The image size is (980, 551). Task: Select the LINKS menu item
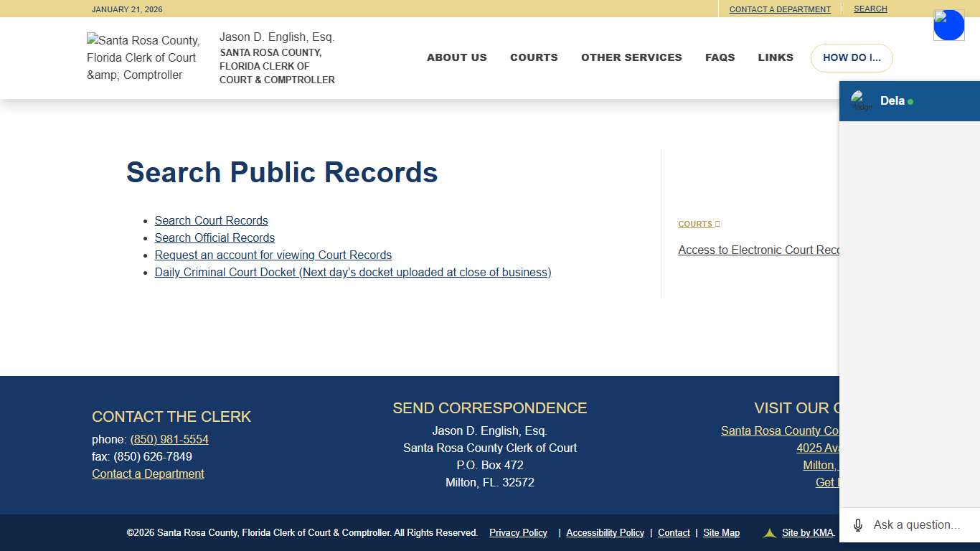click(776, 57)
